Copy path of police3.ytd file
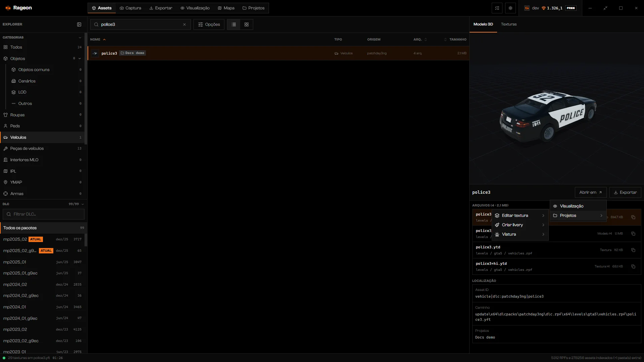644x362 pixels. point(633,250)
